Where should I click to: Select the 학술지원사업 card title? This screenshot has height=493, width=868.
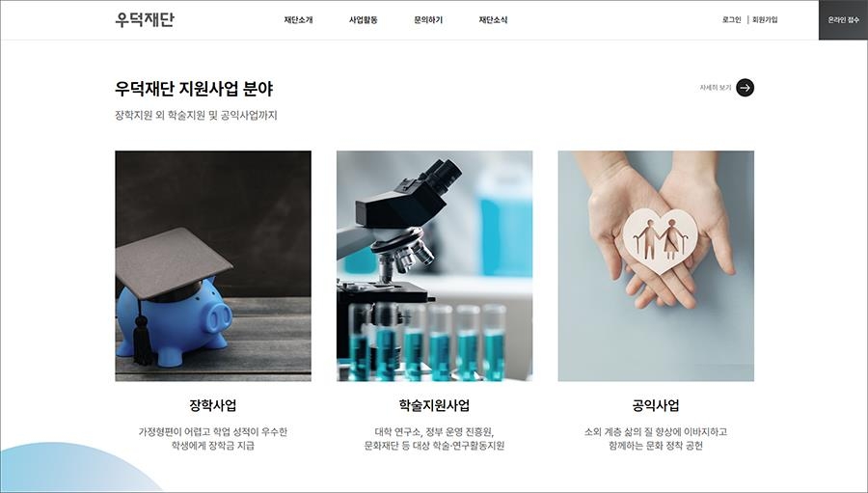435,405
